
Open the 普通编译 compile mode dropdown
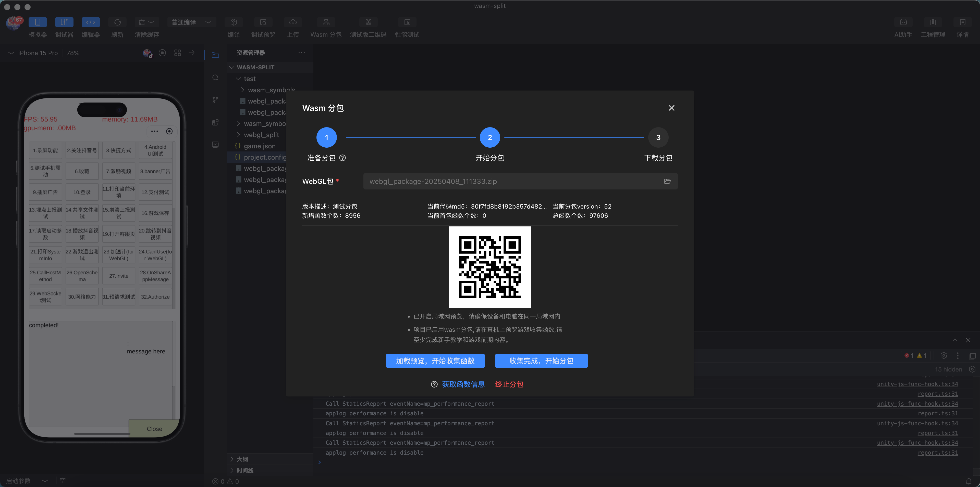pos(191,22)
